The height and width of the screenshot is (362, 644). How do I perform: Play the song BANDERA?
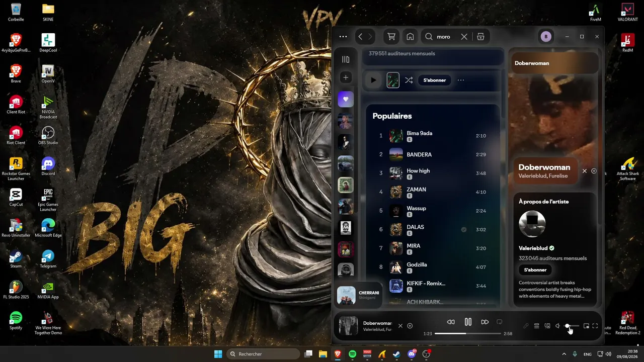point(419,154)
